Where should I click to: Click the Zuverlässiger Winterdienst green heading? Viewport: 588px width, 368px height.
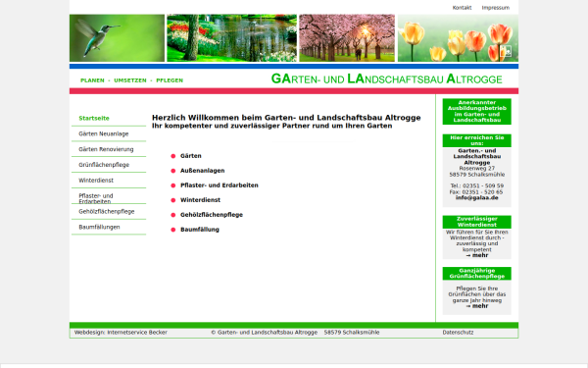(476, 222)
